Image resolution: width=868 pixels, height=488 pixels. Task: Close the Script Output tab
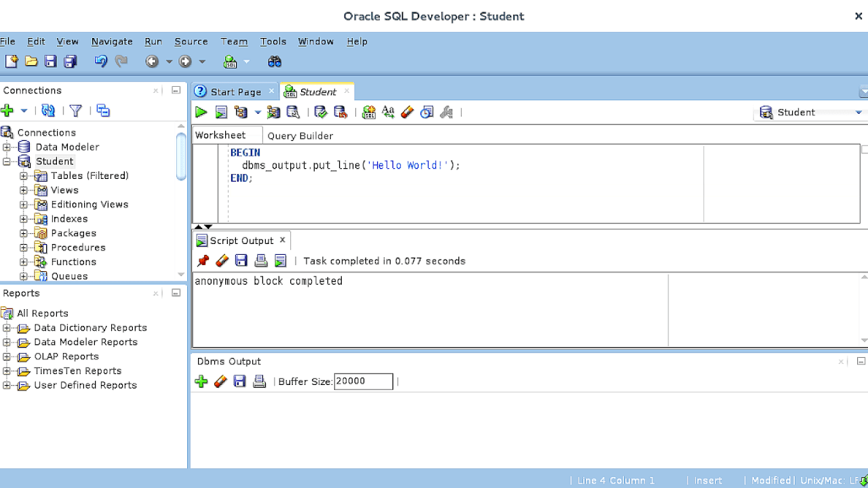(x=283, y=240)
